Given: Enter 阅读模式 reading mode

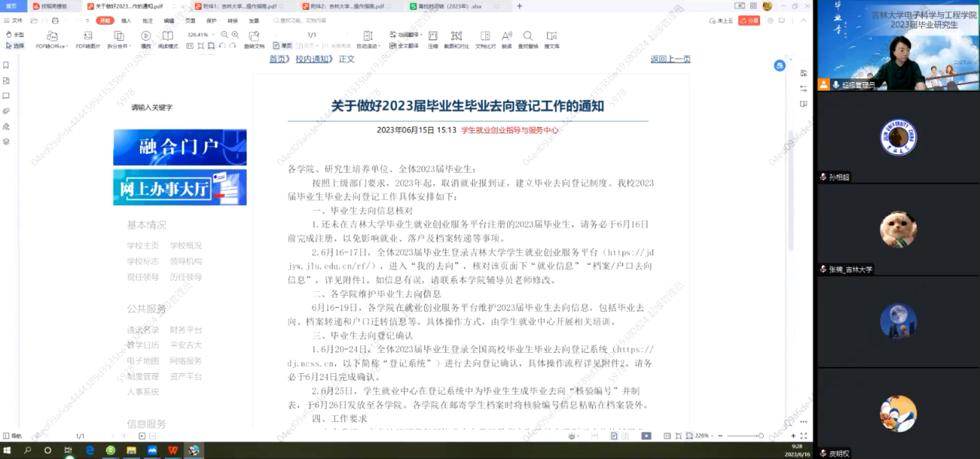Looking at the screenshot, I should 168,36.
